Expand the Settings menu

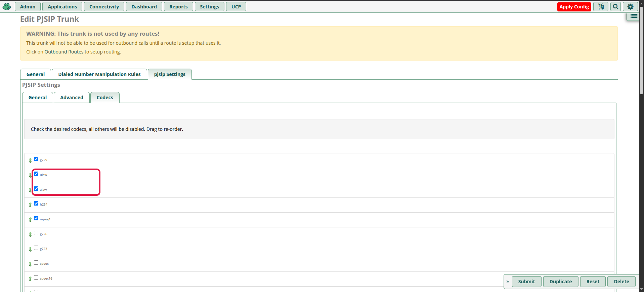pyautogui.click(x=209, y=7)
